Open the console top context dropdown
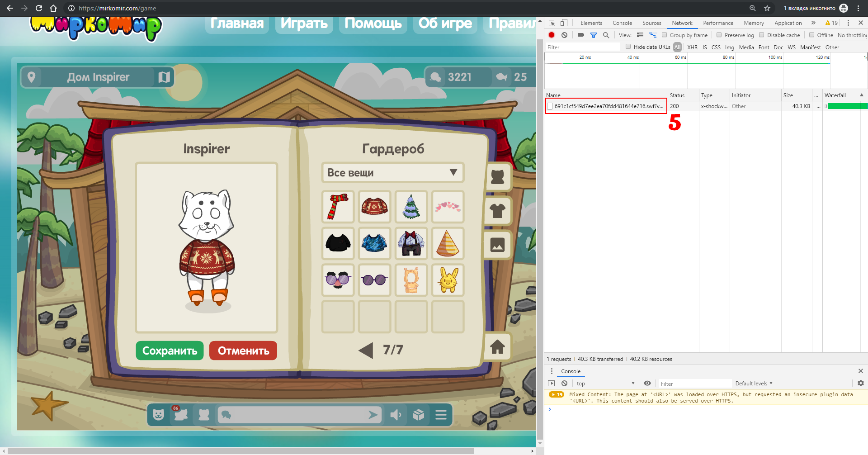 tap(605, 383)
